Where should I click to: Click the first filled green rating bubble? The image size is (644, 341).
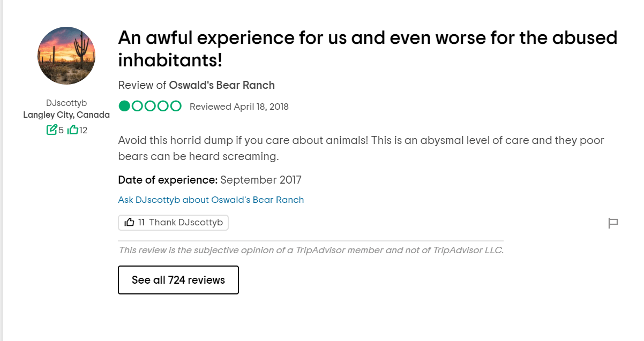[x=124, y=106]
